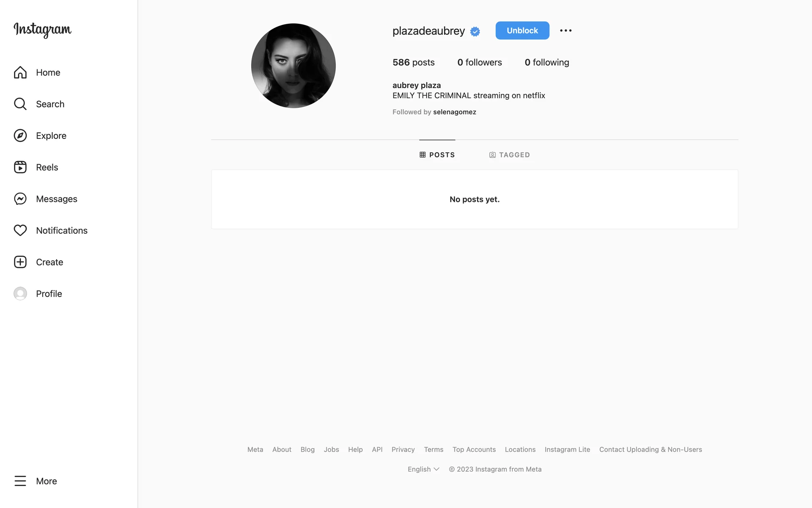Open Messages via the messenger icon
812x508 pixels.
point(20,199)
